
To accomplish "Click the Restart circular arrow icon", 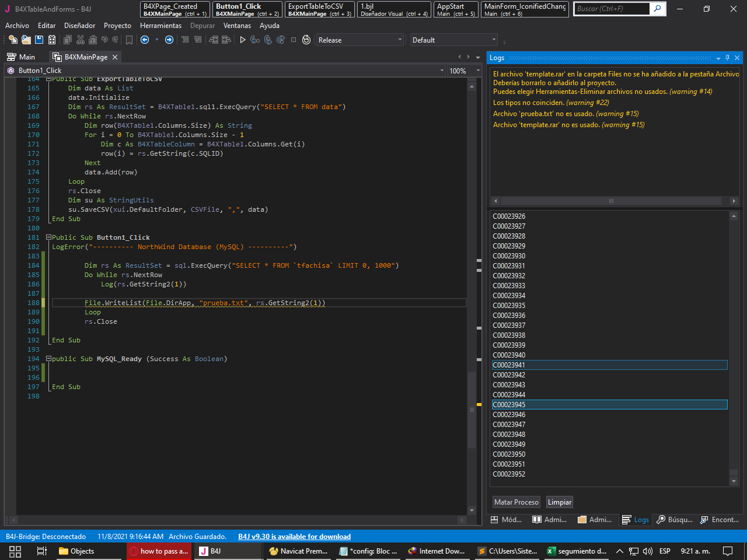I will click(x=306, y=40).
